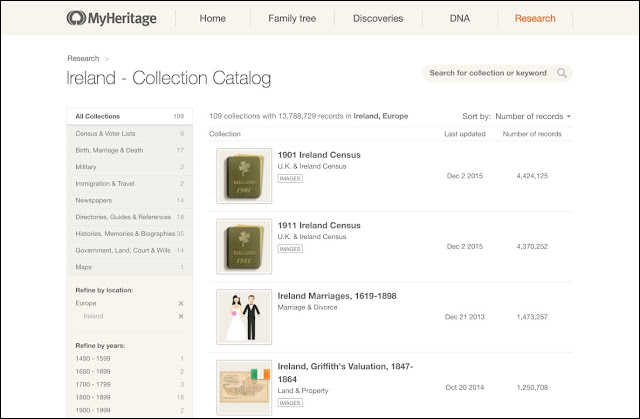Click Ireland under Refine by location

pos(93,316)
